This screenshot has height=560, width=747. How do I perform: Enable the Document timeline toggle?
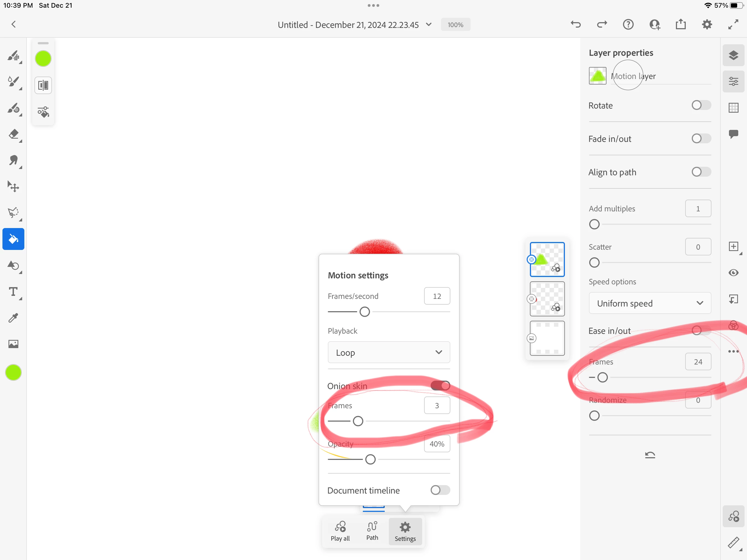440,490
